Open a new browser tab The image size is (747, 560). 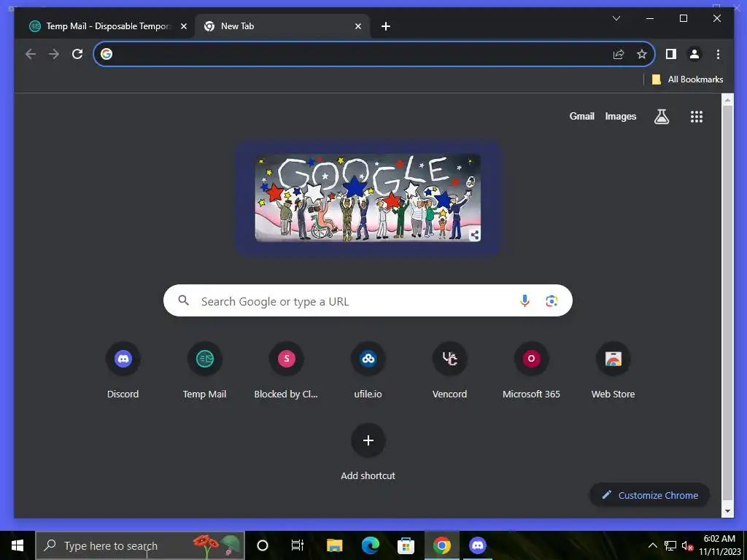(x=386, y=26)
